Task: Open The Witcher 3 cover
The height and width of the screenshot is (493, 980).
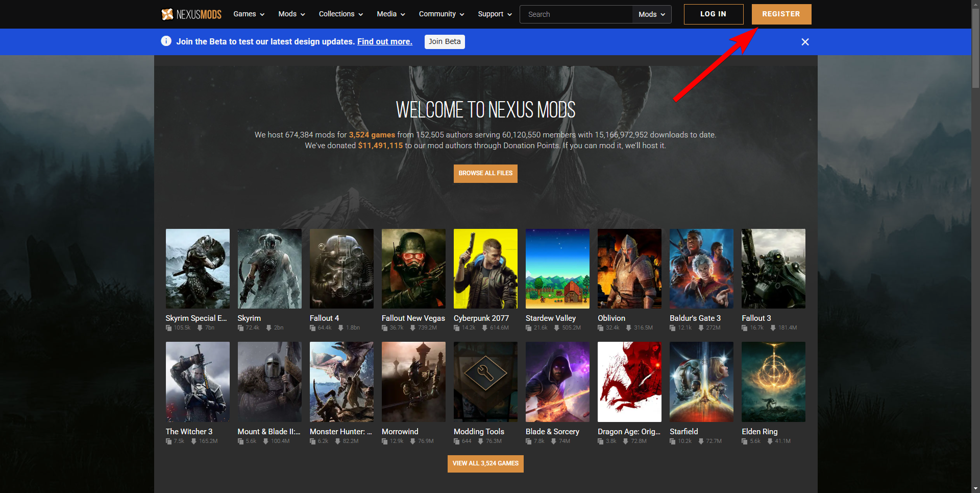Action: [x=198, y=382]
